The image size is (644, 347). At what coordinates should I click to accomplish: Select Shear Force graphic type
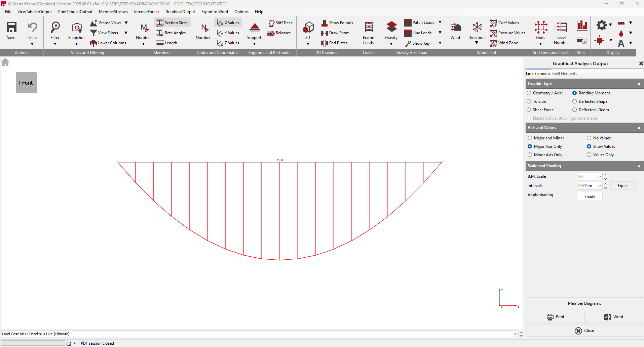click(540, 110)
